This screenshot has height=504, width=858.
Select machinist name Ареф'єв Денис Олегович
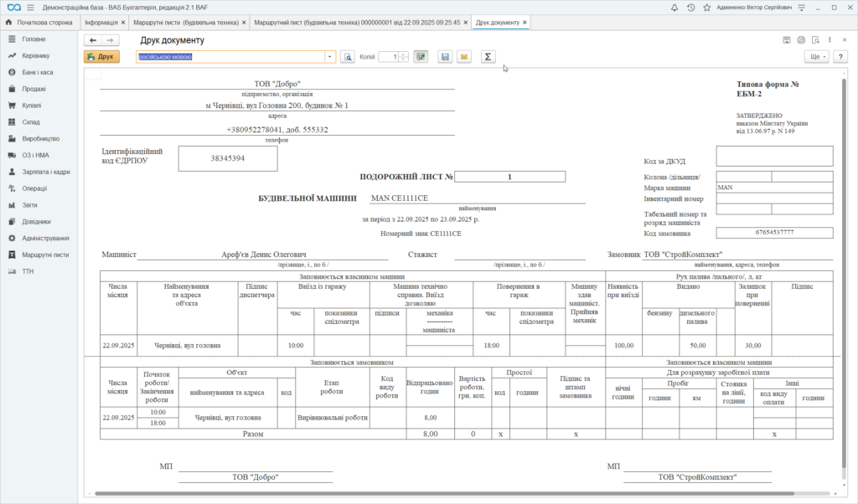(x=263, y=255)
